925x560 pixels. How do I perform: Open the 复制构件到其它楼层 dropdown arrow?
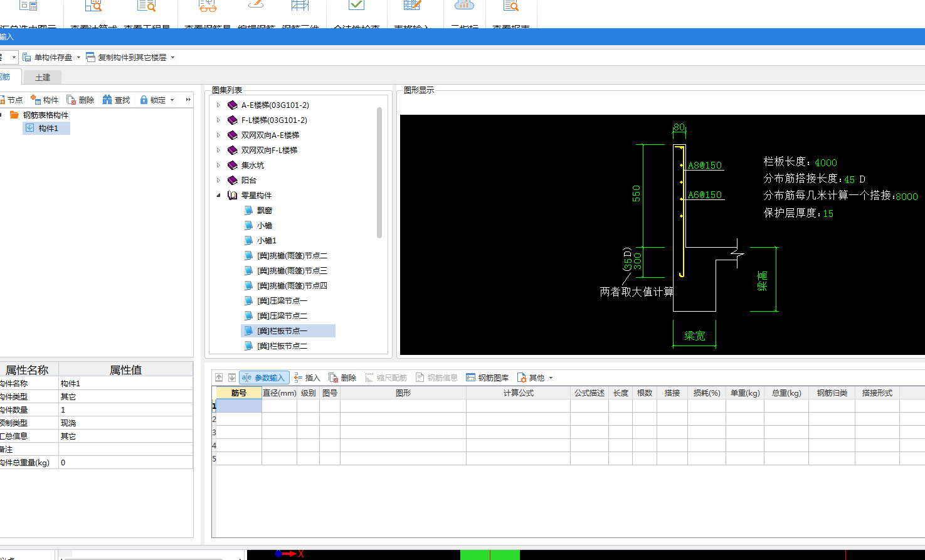[x=172, y=58]
